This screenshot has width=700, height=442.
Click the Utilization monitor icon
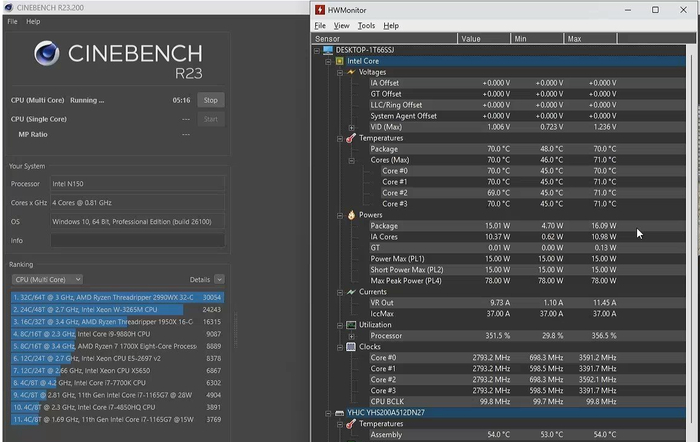pyautogui.click(x=352, y=325)
